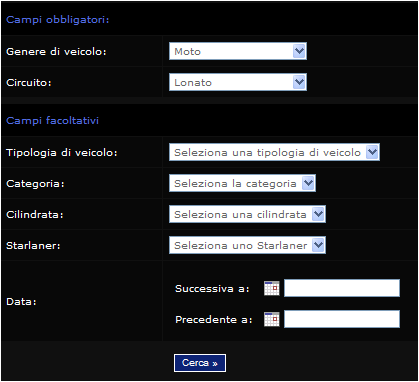Expand the Seleziona una cilindrata dropdown
The image size is (419, 382).
point(247,214)
